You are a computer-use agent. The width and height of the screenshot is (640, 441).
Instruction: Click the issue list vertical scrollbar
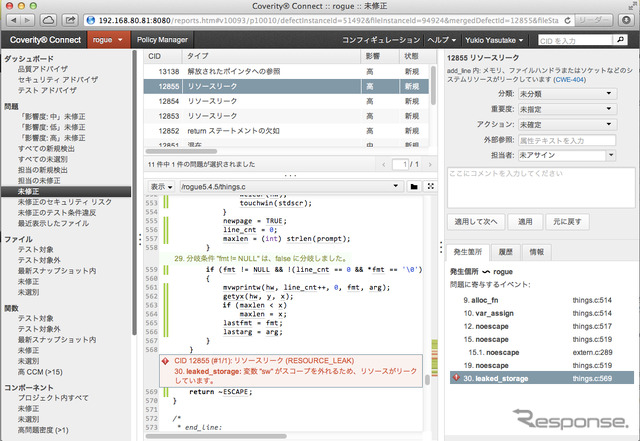click(433, 86)
